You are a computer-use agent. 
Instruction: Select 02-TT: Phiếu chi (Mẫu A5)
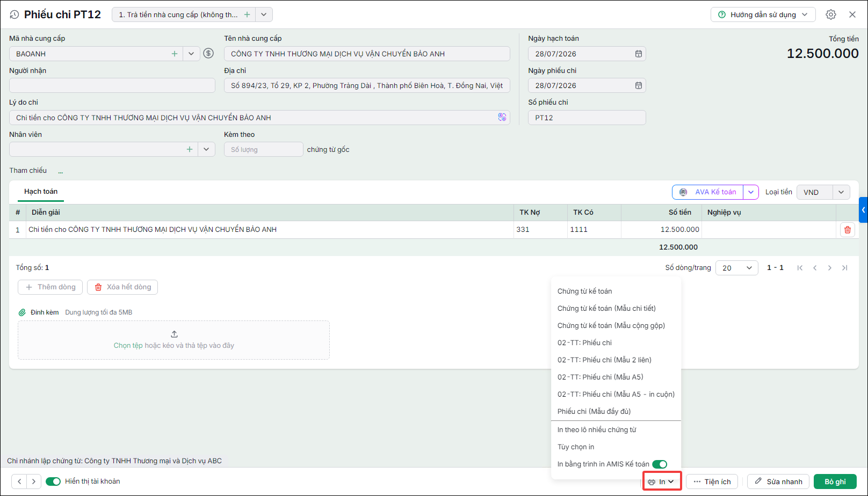coord(601,377)
